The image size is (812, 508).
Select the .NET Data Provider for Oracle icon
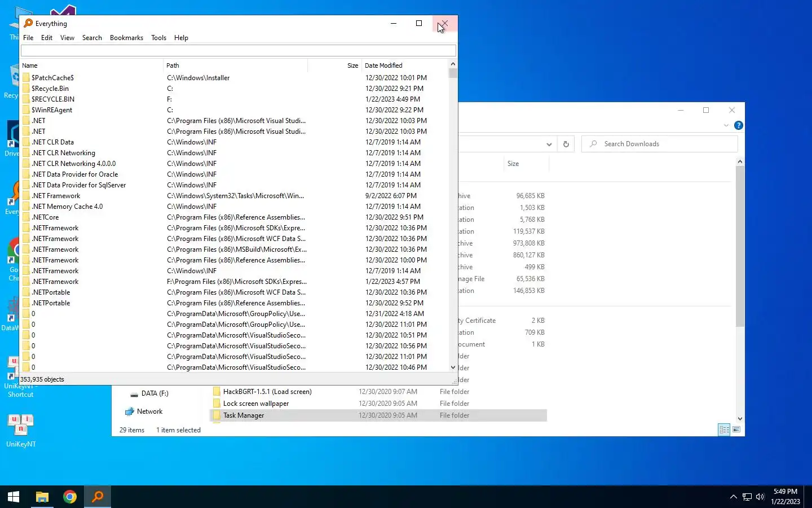click(x=26, y=174)
